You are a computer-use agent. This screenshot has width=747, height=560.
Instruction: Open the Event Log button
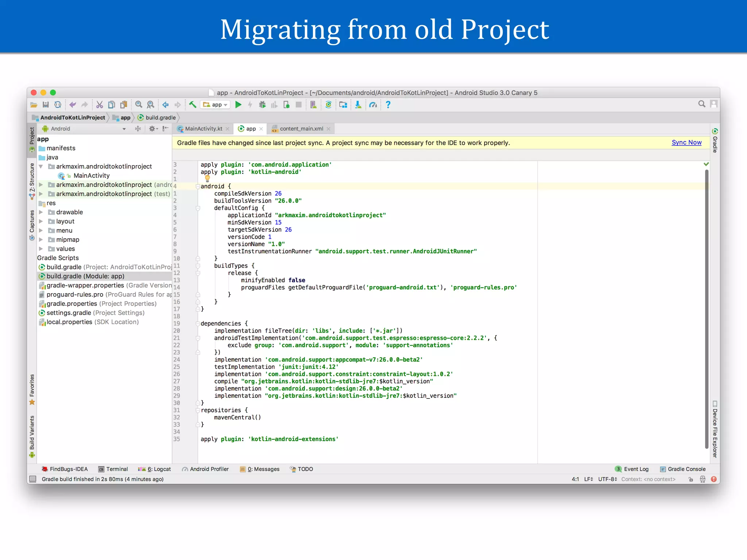(x=632, y=469)
